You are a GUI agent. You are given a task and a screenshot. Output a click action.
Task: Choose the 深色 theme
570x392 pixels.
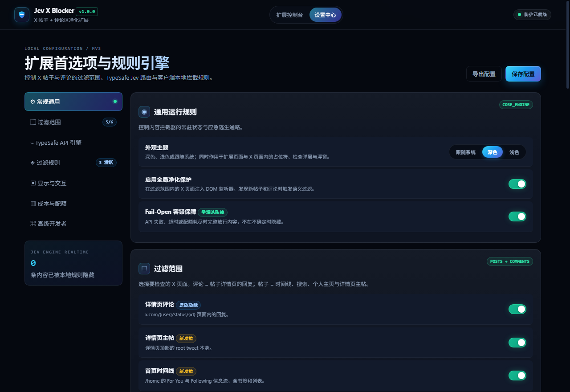coord(493,152)
